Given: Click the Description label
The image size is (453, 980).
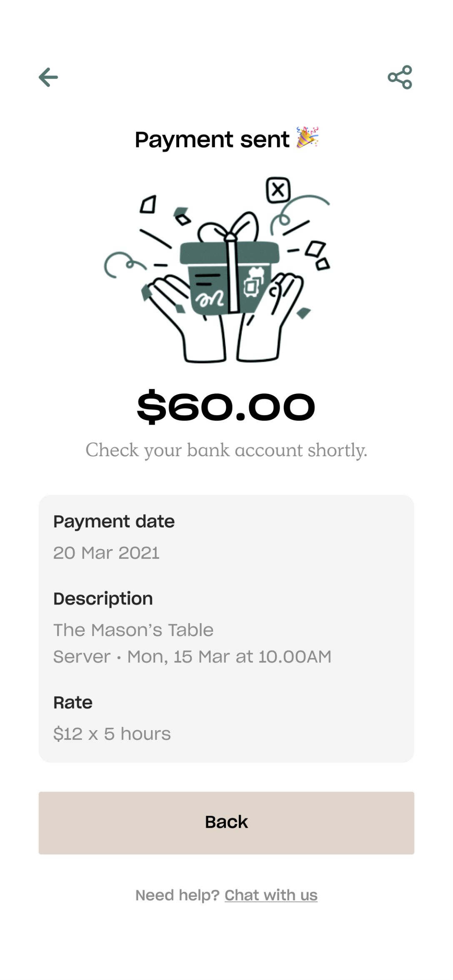Looking at the screenshot, I should tap(103, 599).
